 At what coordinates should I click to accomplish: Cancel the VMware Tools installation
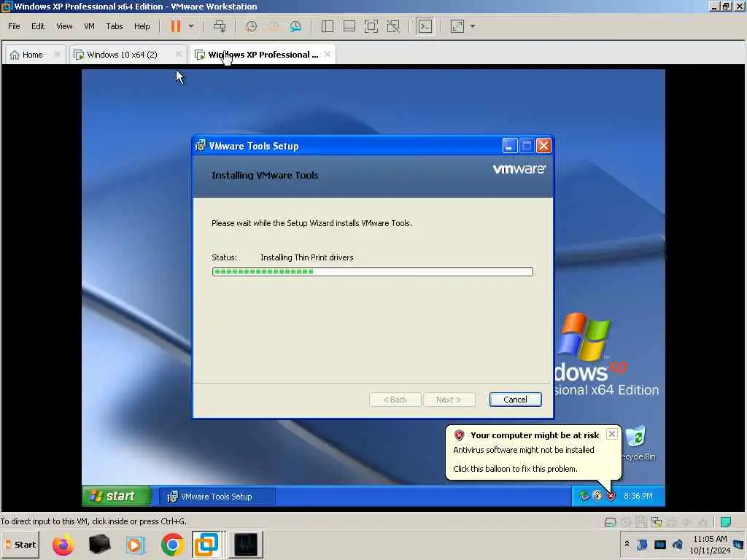(x=515, y=400)
